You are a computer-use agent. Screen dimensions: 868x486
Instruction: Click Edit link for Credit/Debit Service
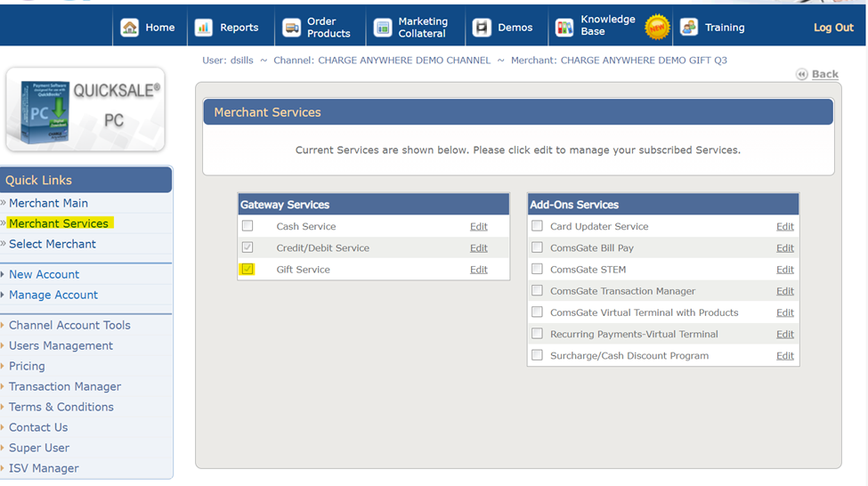tap(478, 248)
